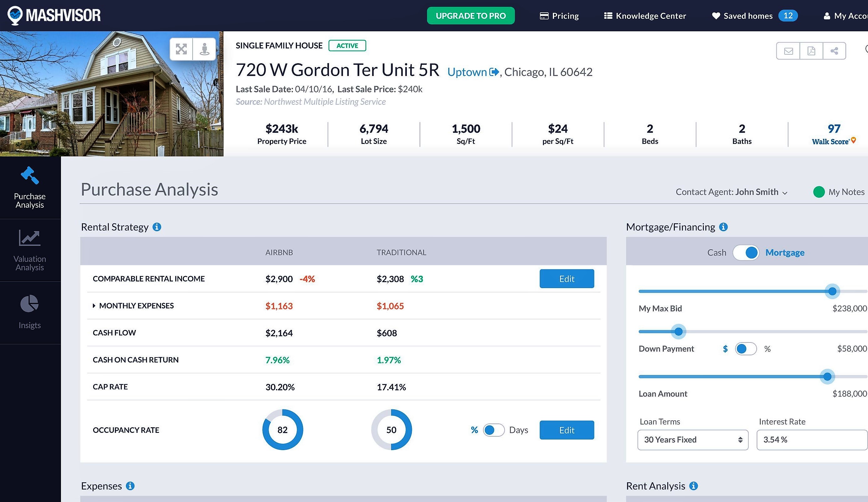This screenshot has height=502, width=868.
Task: Click the Saved homes heart icon
Action: click(716, 16)
